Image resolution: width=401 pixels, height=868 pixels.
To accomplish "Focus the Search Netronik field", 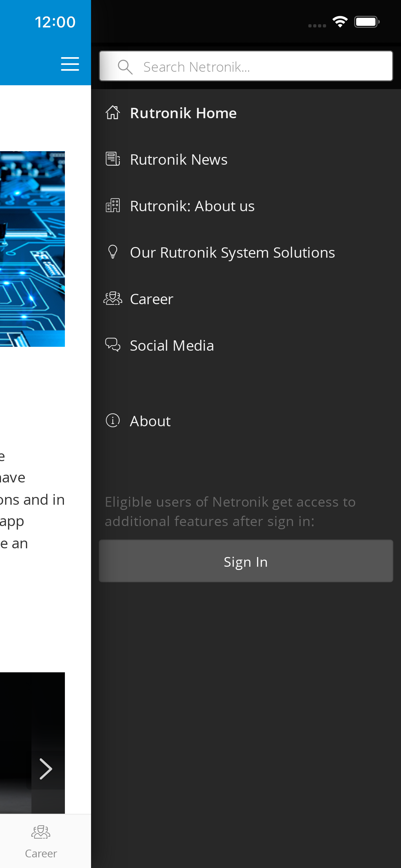I will [246, 66].
